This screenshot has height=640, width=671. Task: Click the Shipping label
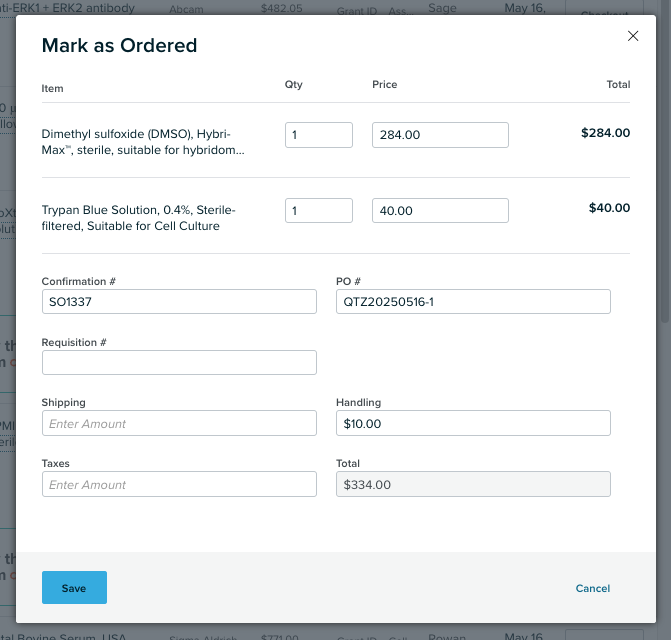(64, 403)
